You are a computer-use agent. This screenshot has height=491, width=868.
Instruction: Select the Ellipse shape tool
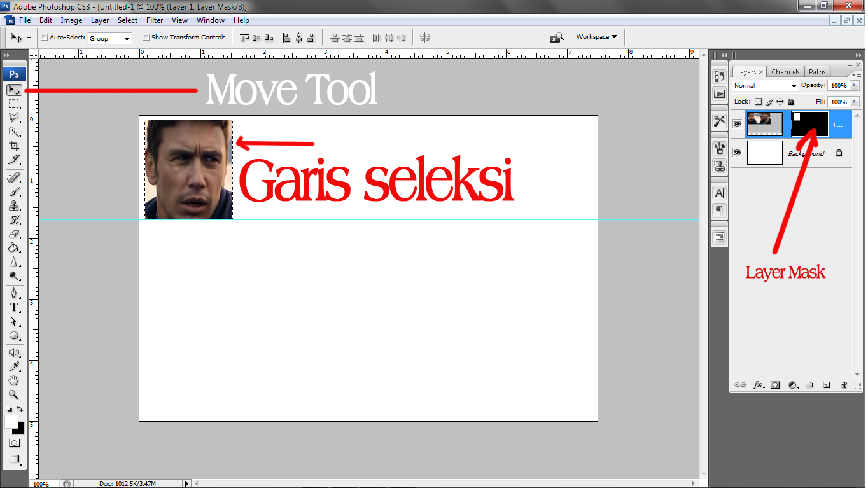pyautogui.click(x=14, y=335)
